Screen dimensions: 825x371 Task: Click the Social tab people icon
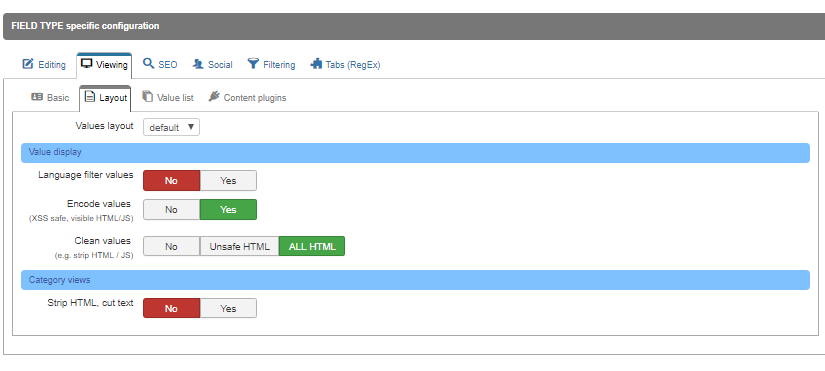(x=198, y=64)
